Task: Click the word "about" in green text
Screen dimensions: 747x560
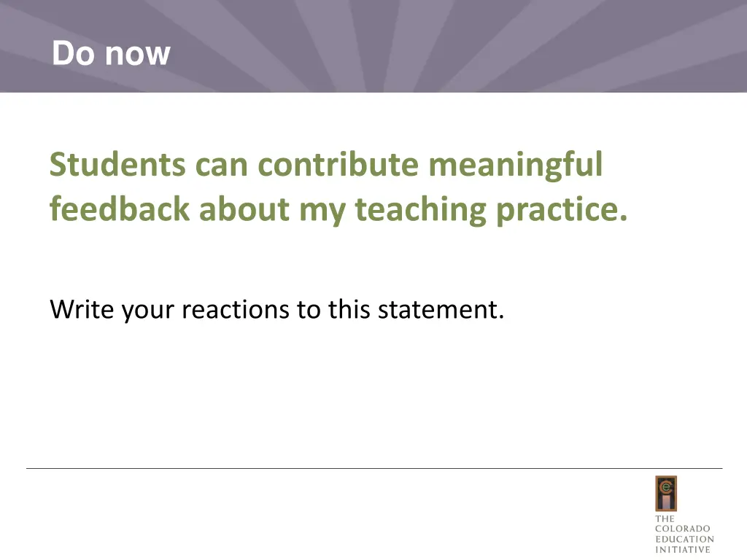Action: (244, 209)
